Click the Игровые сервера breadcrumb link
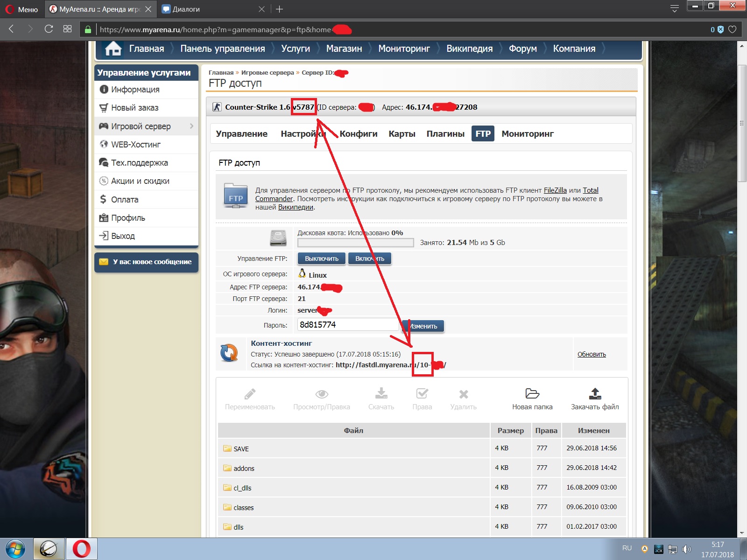The height and width of the screenshot is (560, 747). [x=268, y=72]
